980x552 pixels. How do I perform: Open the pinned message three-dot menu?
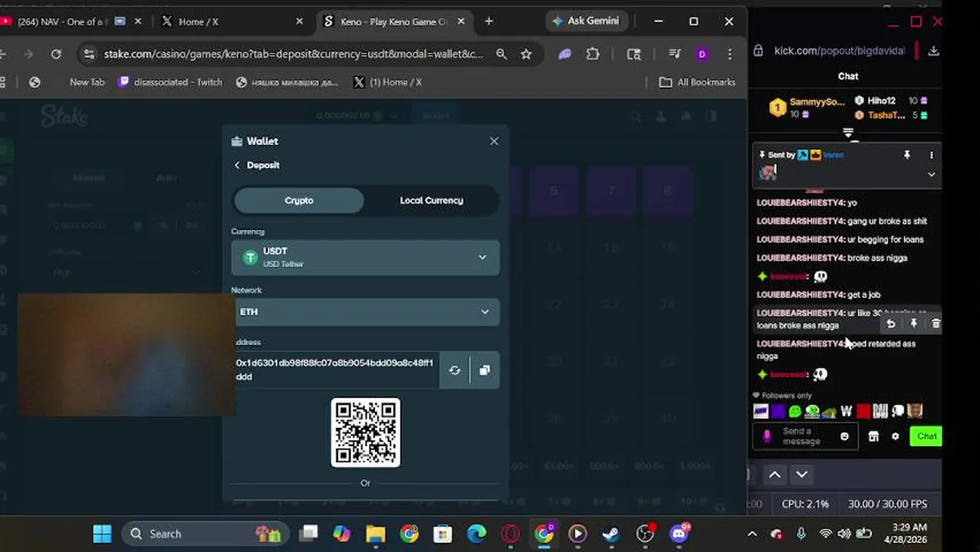coord(931,155)
